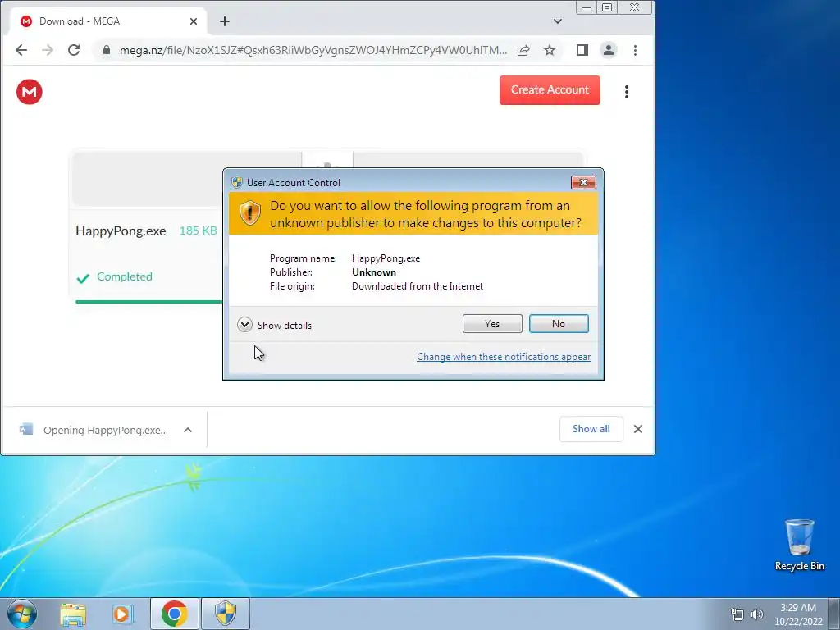This screenshot has height=630, width=840.
Task: Click the Program name value HappyPong.exe in UAC
Action: 386,258
